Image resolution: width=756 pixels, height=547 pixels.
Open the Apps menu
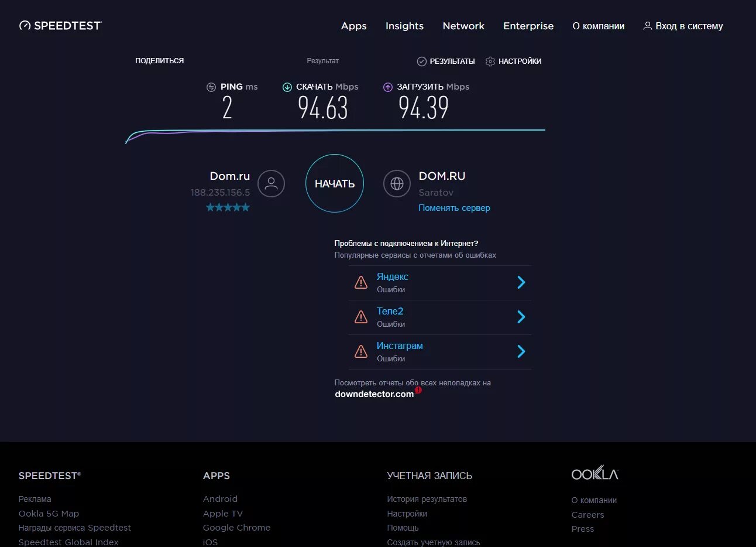pyautogui.click(x=353, y=26)
